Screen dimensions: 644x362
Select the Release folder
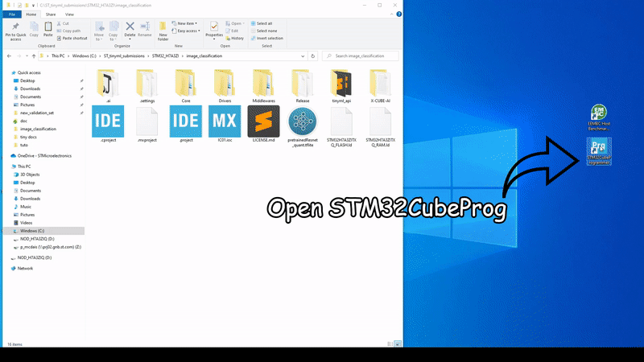pos(303,86)
